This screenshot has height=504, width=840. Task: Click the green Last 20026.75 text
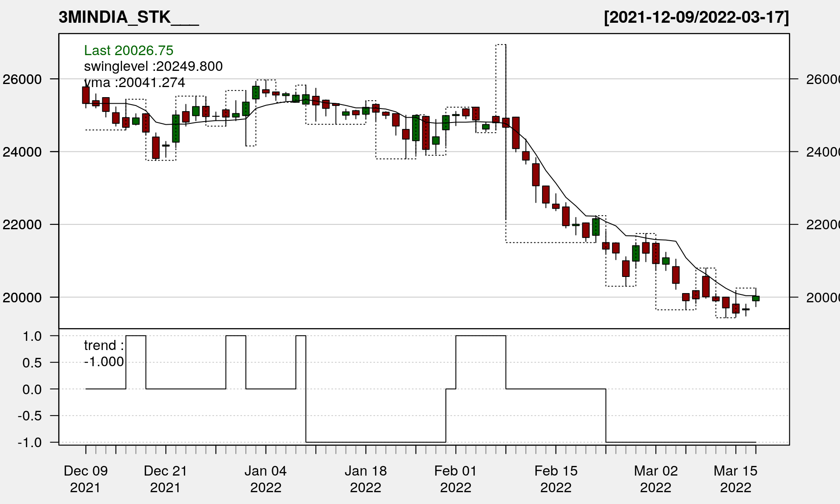(x=129, y=50)
